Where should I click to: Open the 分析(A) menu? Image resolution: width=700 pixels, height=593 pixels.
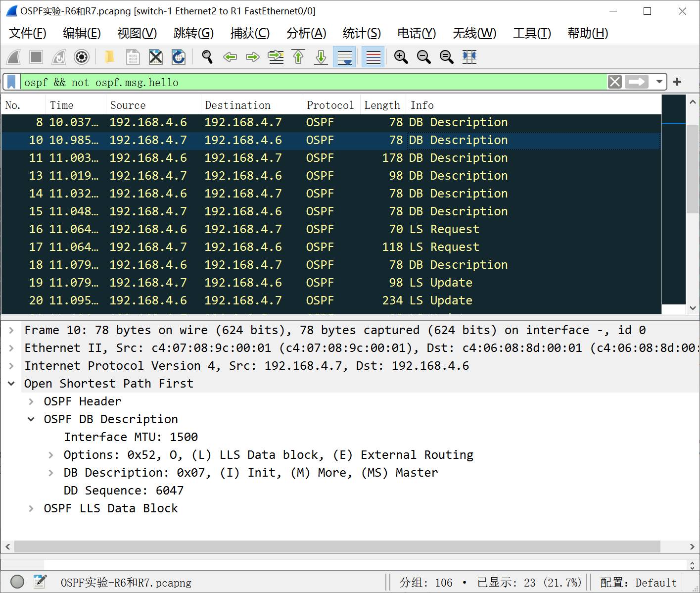306,33
